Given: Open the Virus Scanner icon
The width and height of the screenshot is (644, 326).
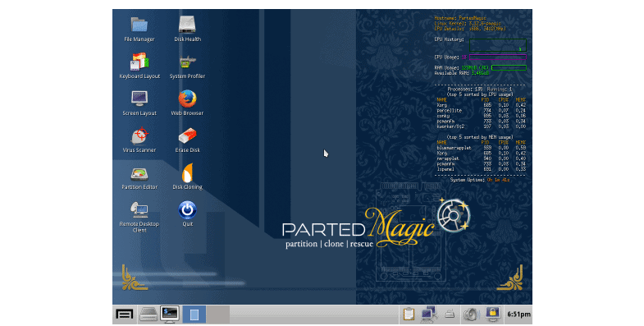Looking at the screenshot, I should tap(139, 140).
